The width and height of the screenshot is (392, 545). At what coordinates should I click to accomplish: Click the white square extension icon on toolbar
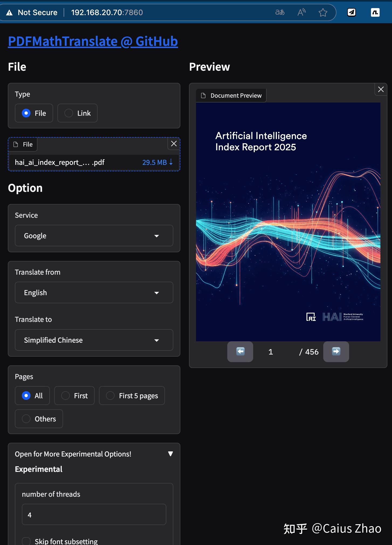click(x=375, y=12)
